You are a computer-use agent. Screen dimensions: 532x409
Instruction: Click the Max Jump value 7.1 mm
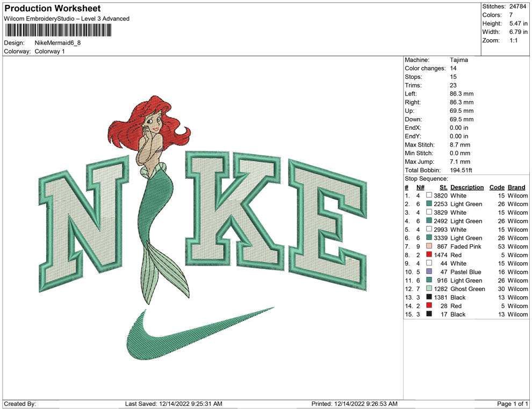[460, 162]
